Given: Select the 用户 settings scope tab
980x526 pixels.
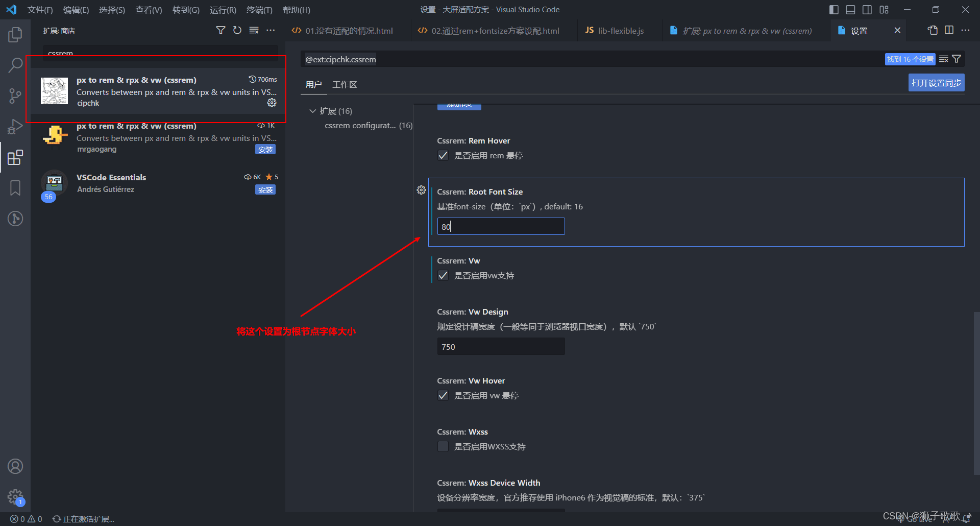Looking at the screenshot, I should (x=313, y=84).
